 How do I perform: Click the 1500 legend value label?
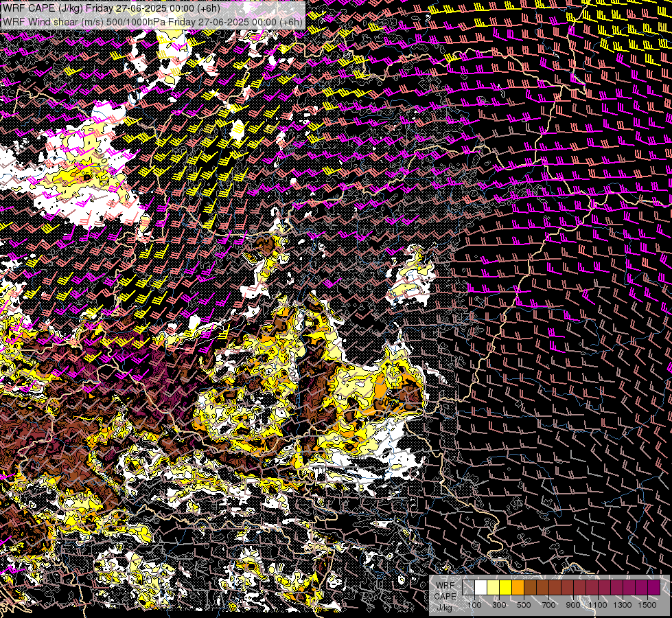coord(647,605)
